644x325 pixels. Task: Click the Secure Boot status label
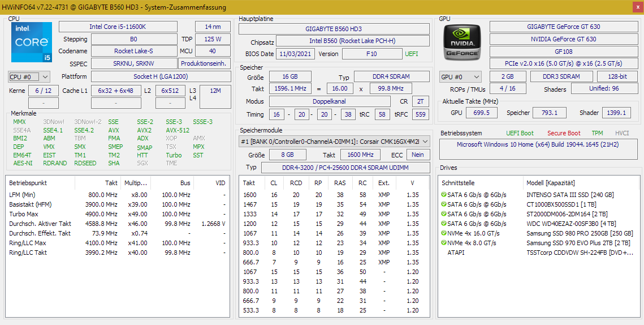pos(564,133)
